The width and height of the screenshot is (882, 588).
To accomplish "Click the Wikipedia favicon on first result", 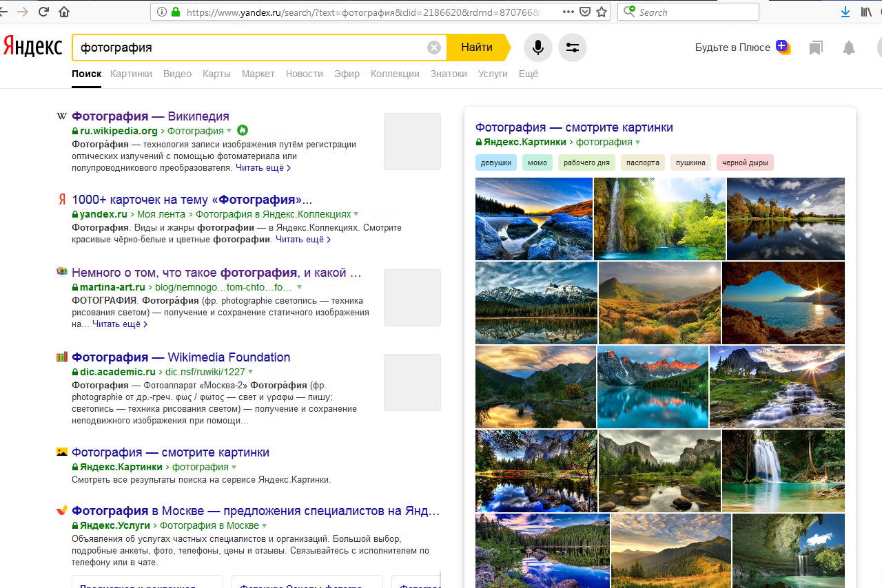I will [62, 116].
